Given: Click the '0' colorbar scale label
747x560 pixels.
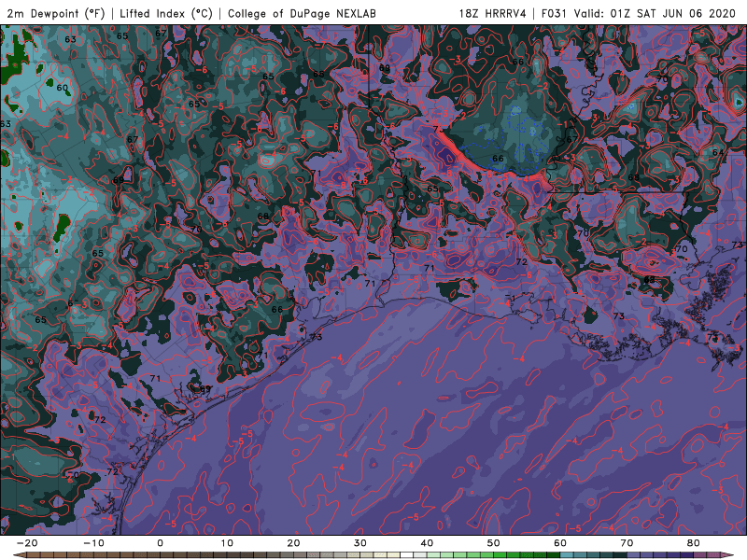Looking at the screenshot, I should coord(160,543).
